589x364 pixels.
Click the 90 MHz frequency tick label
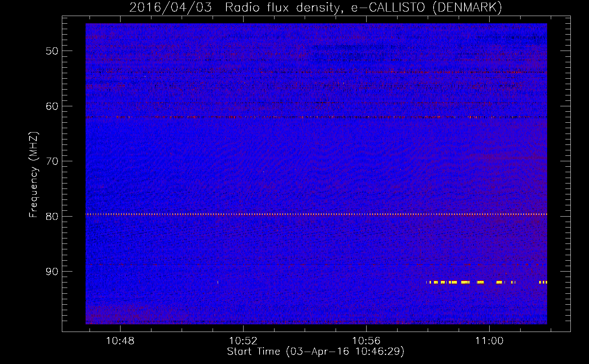point(52,272)
